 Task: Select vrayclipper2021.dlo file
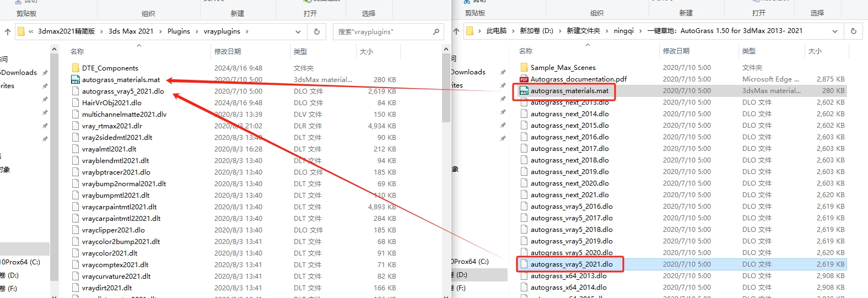(114, 230)
